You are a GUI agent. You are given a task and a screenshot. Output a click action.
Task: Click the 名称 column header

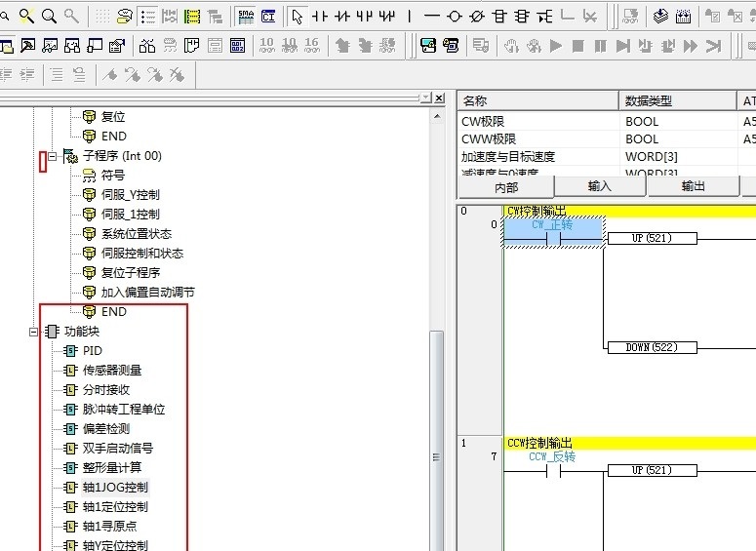(x=537, y=100)
